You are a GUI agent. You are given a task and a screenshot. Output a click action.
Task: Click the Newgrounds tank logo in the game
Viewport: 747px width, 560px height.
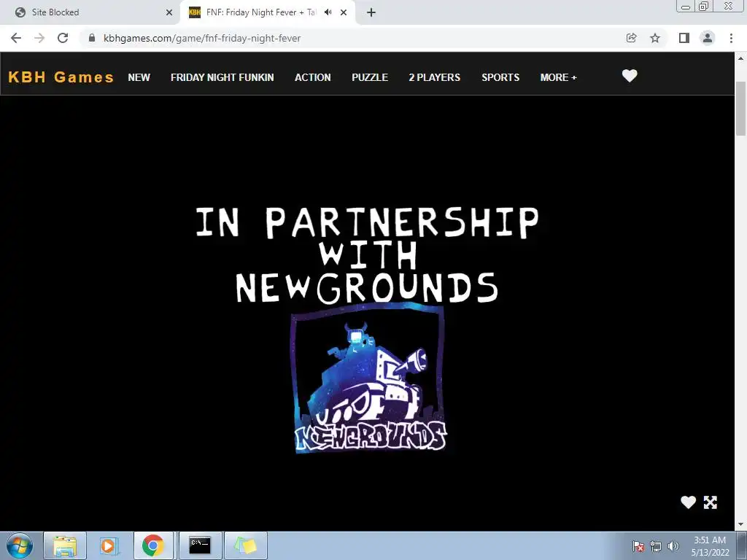click(x=368, y=379)
